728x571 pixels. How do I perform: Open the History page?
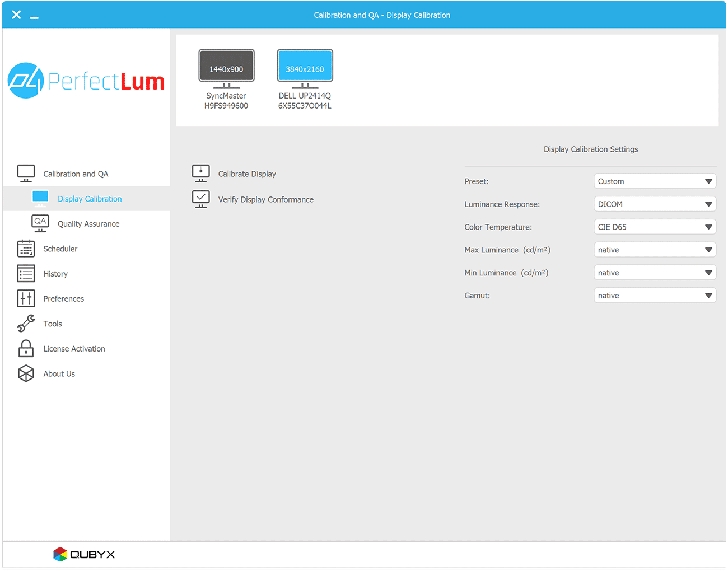(55, 274)
